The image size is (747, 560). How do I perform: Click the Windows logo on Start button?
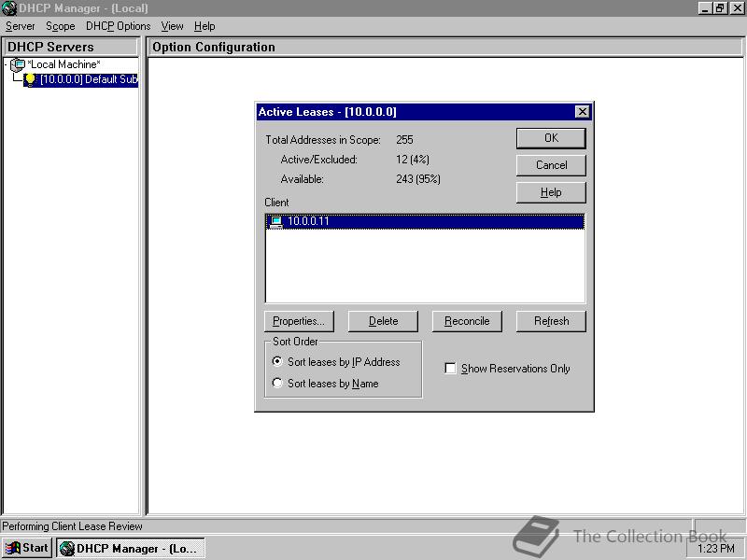[x=13, y=549]
